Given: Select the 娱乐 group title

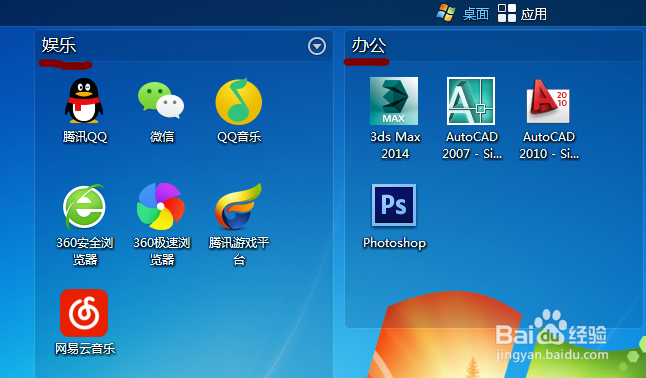Looking at the screenshot, I should coord(59,45).
